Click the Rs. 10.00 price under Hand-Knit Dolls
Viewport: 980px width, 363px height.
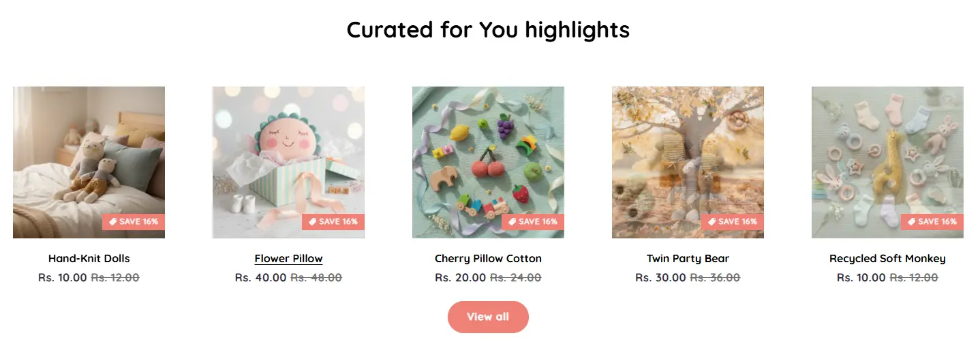pyautogui.click(x=63, y=278)
